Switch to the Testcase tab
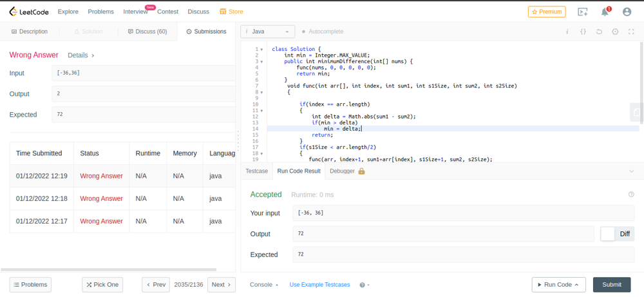The width and height of the screenshot is (644, 297). coord(256,171)
